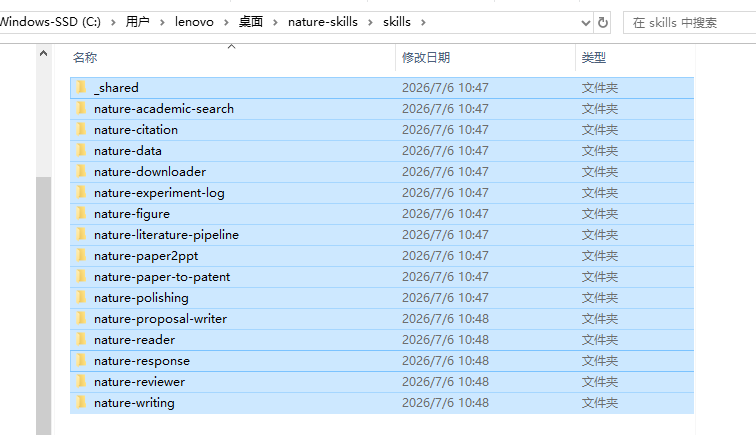Image resolution: width=756 pixels, height=435 pixels.
Task: Select the nature-response folder name
Action: pos(142,361)
